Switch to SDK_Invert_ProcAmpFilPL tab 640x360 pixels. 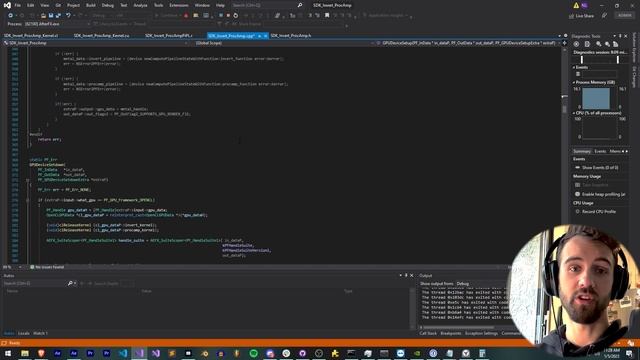click(169, 36)
